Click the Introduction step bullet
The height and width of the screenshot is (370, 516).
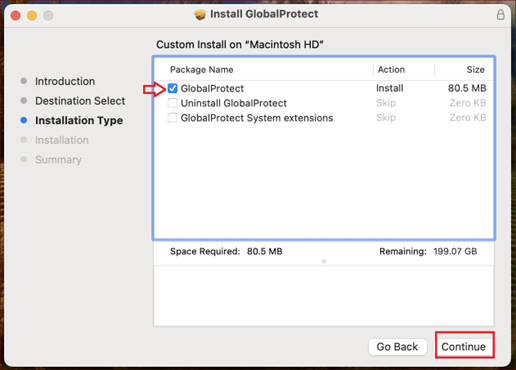pyautogui.click(x=24, y=81)
